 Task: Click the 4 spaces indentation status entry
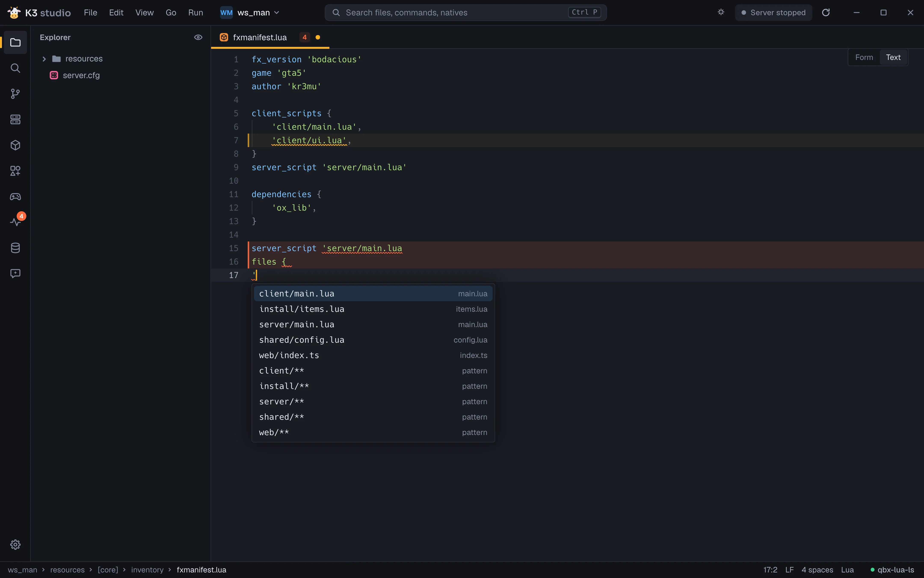click(x=817, y=570)
